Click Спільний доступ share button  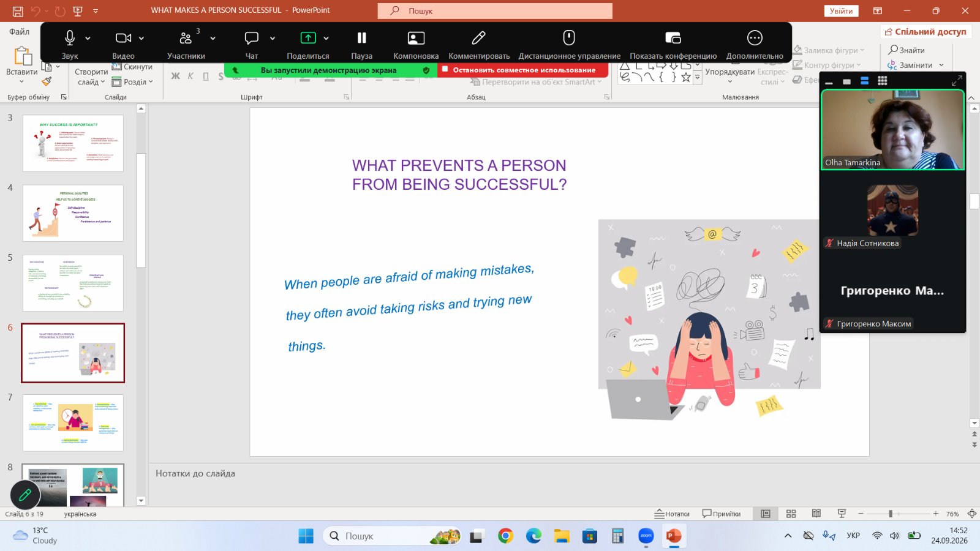tap(925, 32)
